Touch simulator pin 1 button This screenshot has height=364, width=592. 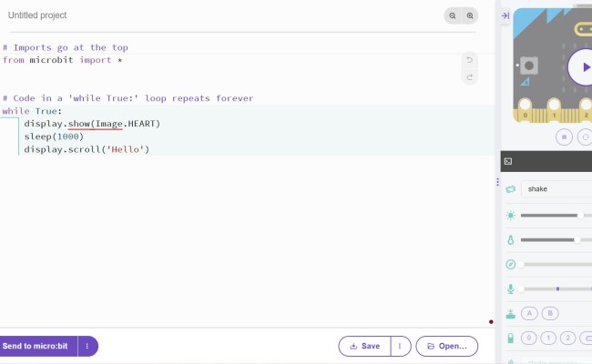[548, 338]
